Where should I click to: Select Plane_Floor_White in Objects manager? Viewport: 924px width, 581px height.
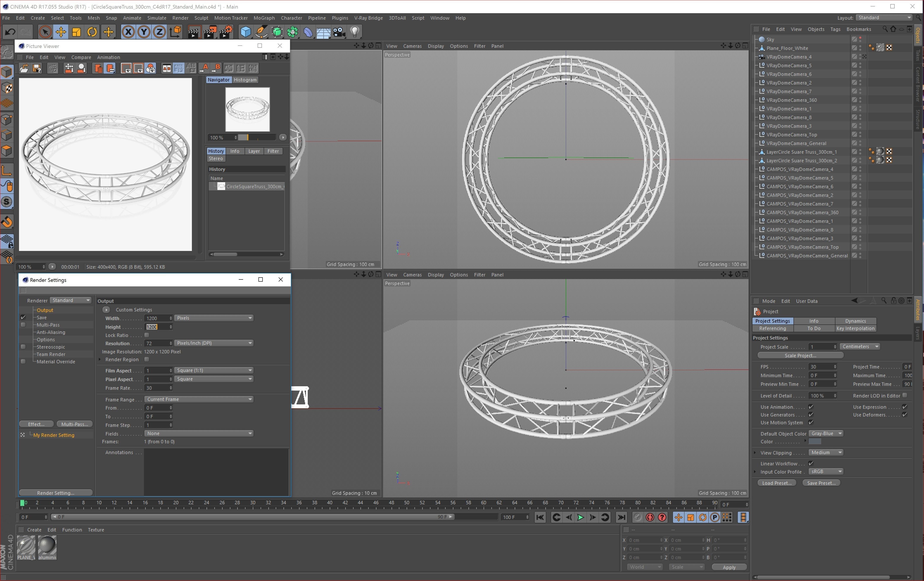(787, 48)
